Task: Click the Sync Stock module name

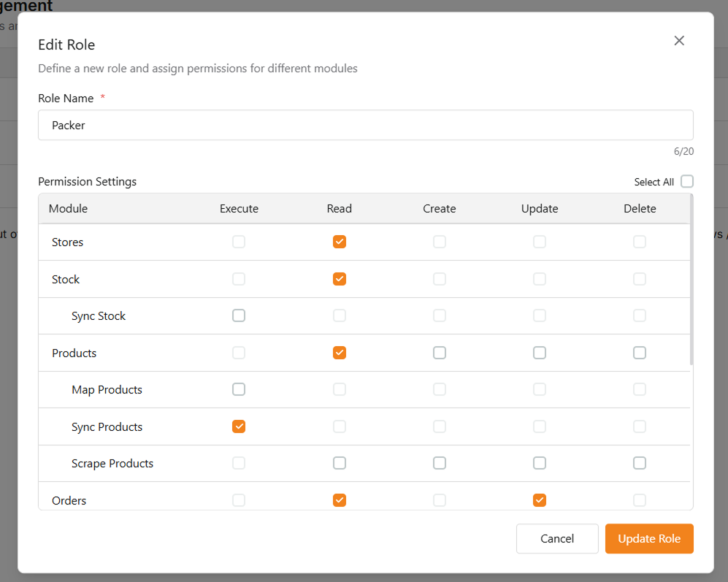Action: click(99, 316)
